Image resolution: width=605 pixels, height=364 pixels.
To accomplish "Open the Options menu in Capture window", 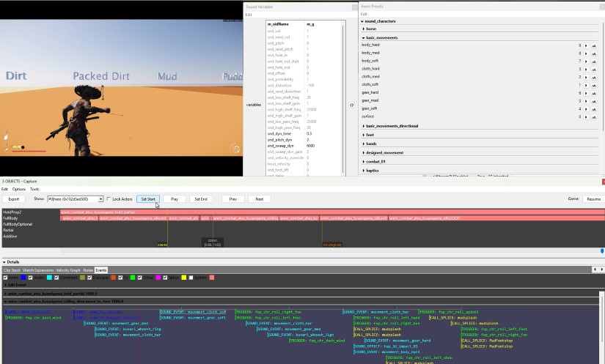I will click(x=18, y=189).
